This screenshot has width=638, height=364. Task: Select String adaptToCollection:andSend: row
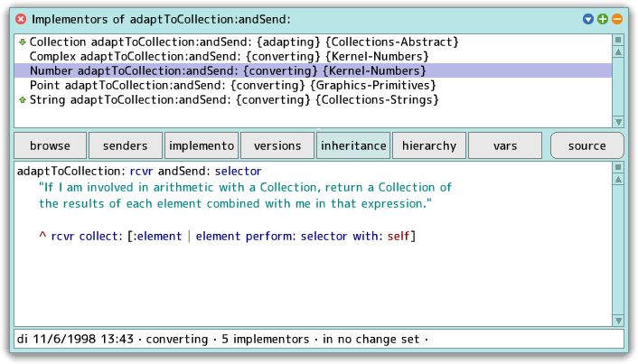[313, 99]
